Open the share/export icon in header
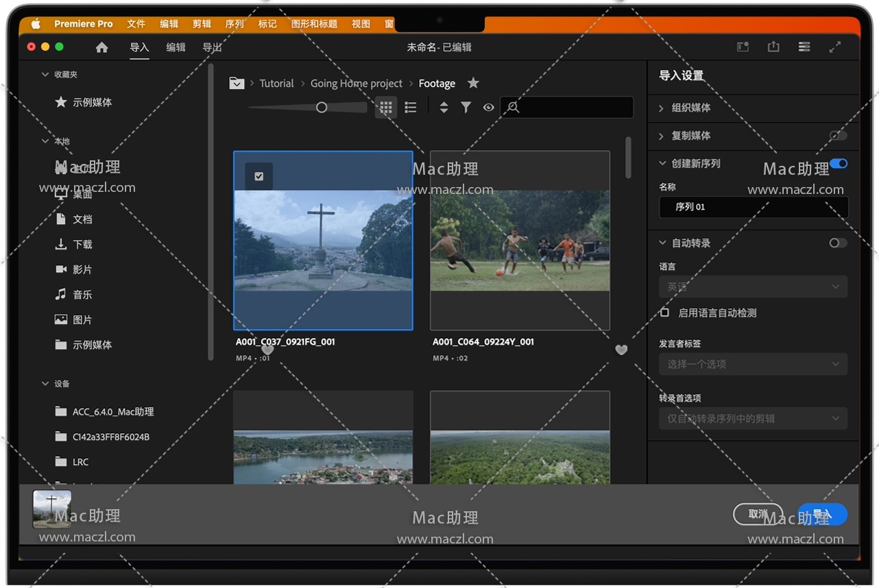Screen dimensions: 879x588 pos(773,47)
